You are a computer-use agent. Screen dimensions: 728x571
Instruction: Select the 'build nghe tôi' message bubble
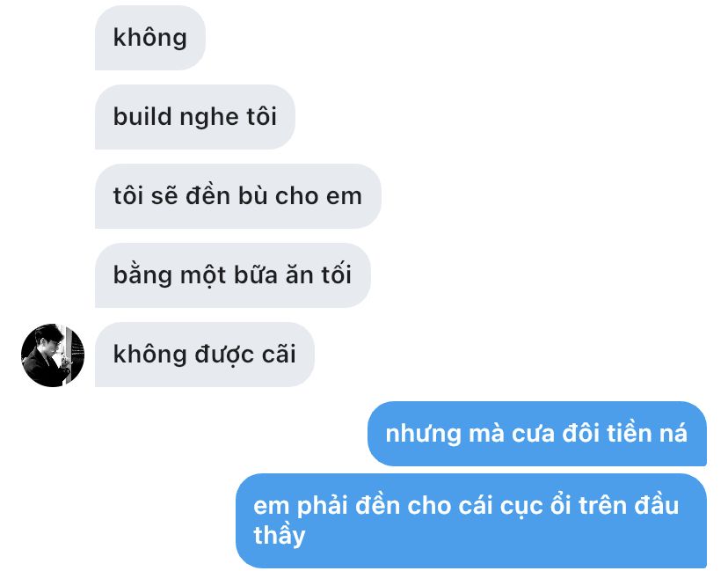[195, 117]
